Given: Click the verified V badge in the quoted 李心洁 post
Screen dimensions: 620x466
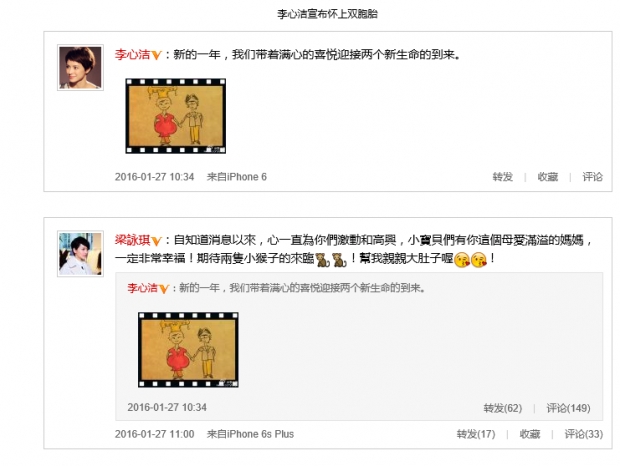Looking at the screenshot, I should point(164,289).
